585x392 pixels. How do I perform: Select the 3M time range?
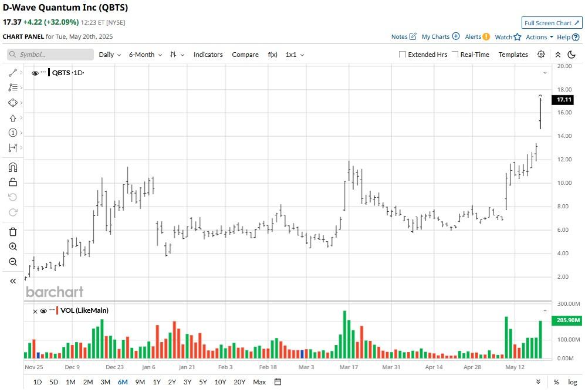point(105,382)
